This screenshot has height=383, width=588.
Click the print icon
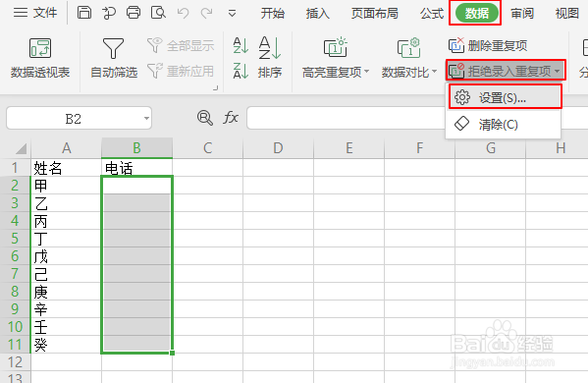(134, 13)
